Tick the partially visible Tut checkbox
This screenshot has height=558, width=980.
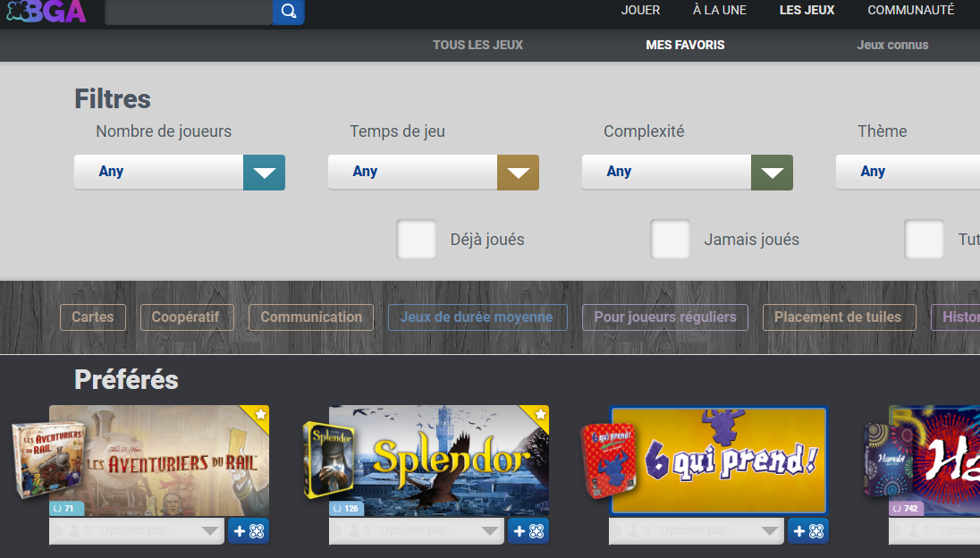point(924,240)
